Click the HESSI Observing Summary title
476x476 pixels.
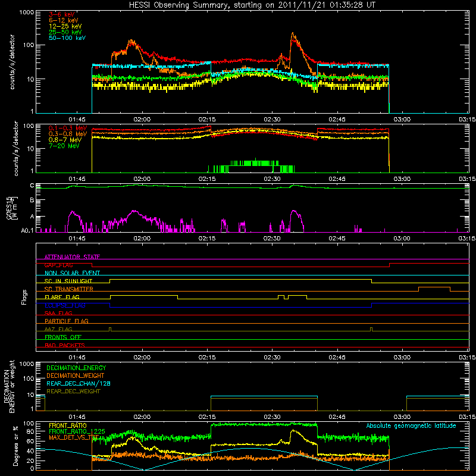tap(252, 5)
